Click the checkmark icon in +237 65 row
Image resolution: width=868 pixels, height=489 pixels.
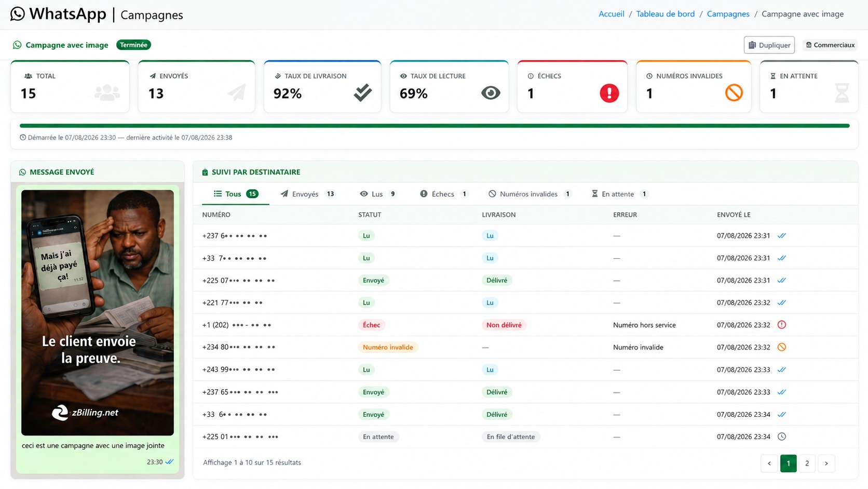click(x=782, y=392)
